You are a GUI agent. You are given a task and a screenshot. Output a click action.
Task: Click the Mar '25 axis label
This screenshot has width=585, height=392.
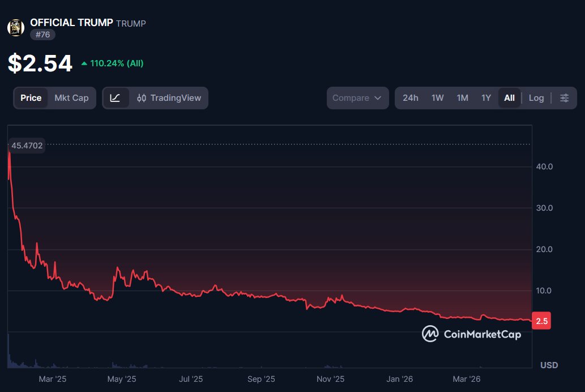53,379
